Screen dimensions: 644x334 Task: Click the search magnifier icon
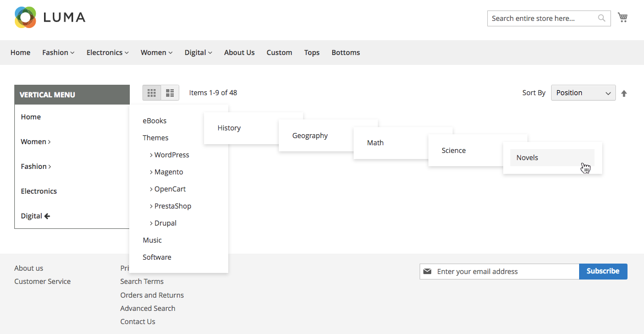point(602,18)
